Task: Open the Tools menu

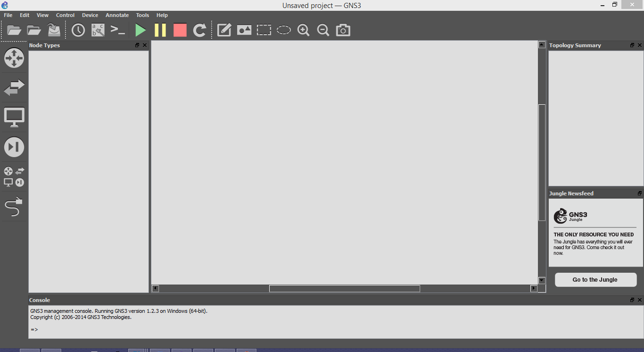Action: (142, 15)
